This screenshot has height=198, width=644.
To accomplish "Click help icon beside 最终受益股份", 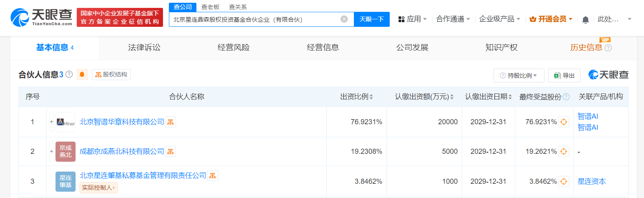I will coord(566,97).
